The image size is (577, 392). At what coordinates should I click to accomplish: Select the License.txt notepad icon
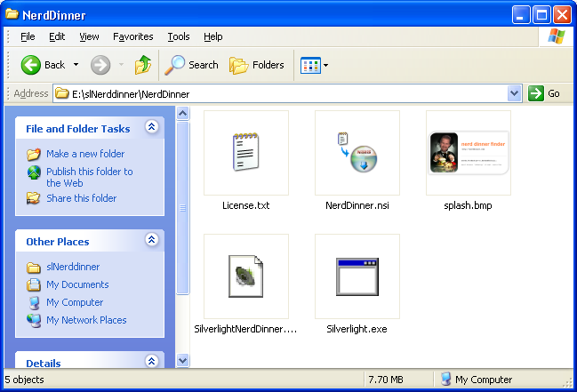point(245,152)
